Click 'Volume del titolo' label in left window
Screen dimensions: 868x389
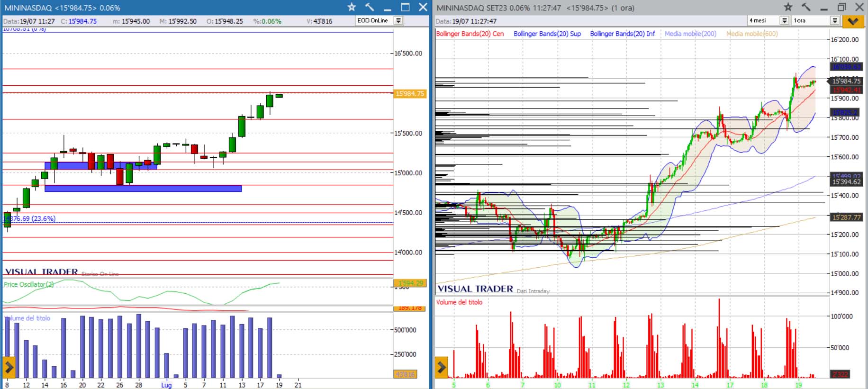pos(27,318)
